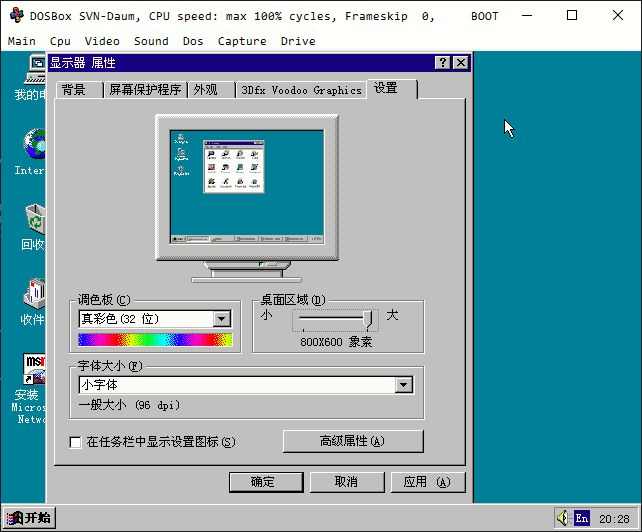Open the Cpu menu

60,41
